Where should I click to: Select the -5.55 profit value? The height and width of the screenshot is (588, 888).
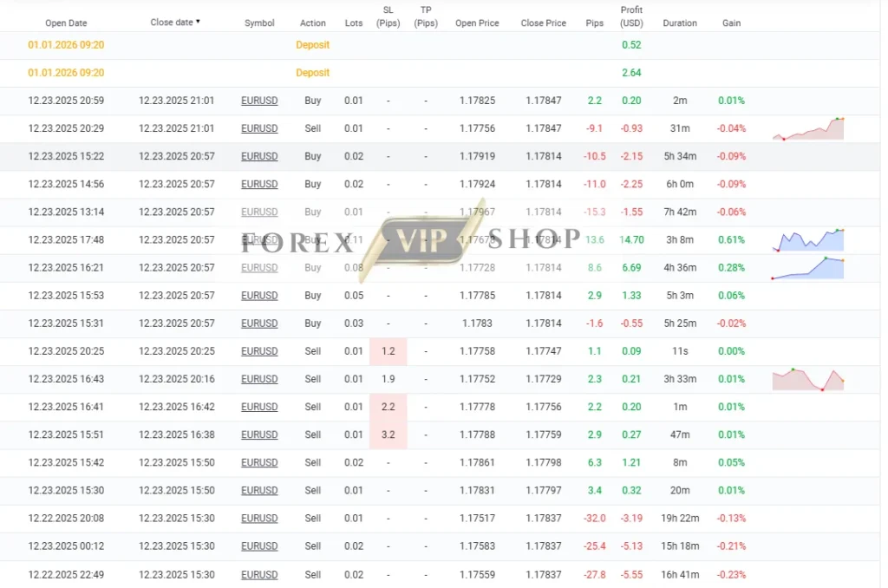tap(631, 574)
